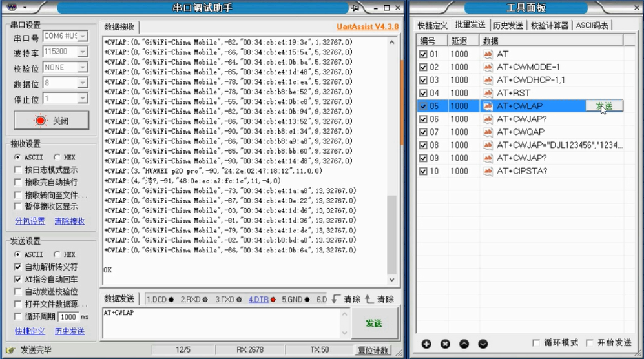
Task: Click the send status icon in status bar
Action: pyautogui.click(x=10, y=350)
